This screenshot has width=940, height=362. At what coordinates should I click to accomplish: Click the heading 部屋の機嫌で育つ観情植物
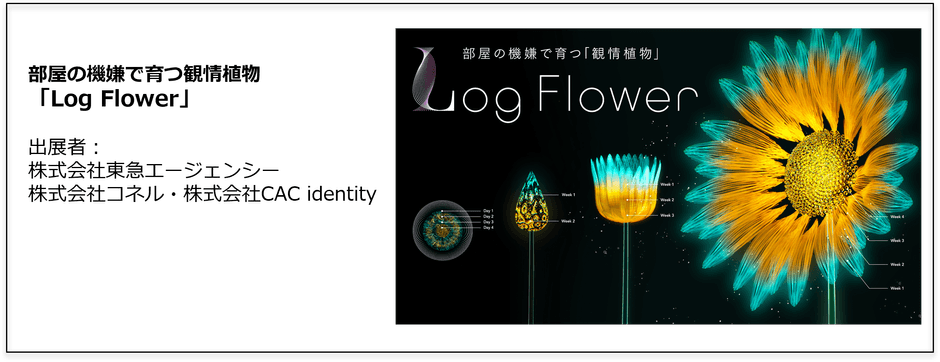coord(144,74)
